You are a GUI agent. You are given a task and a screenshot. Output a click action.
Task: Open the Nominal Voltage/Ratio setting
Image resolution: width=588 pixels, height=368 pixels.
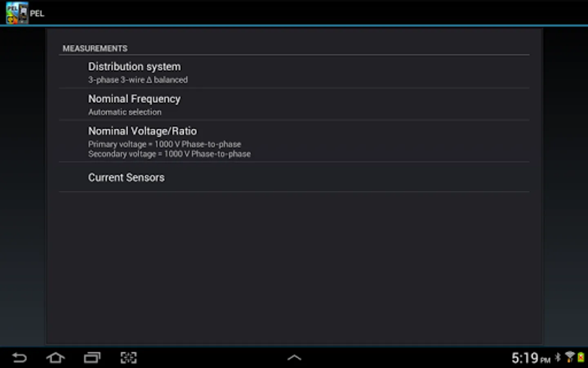[x=294, y=141]
